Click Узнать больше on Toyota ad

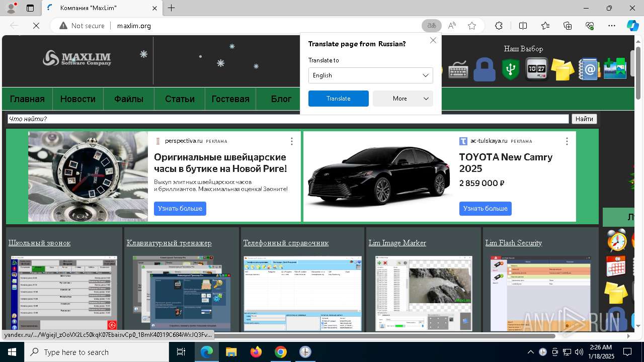point(486,208)
